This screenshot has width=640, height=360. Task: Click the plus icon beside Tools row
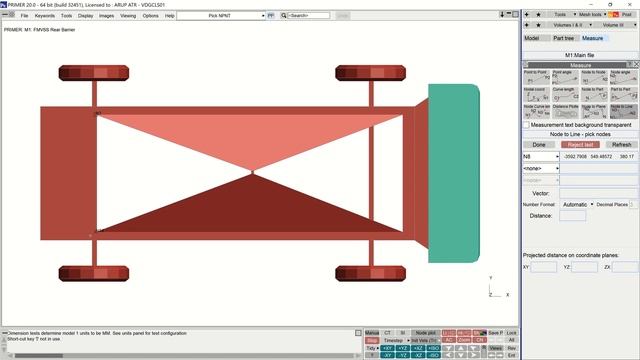coord(527,14)
